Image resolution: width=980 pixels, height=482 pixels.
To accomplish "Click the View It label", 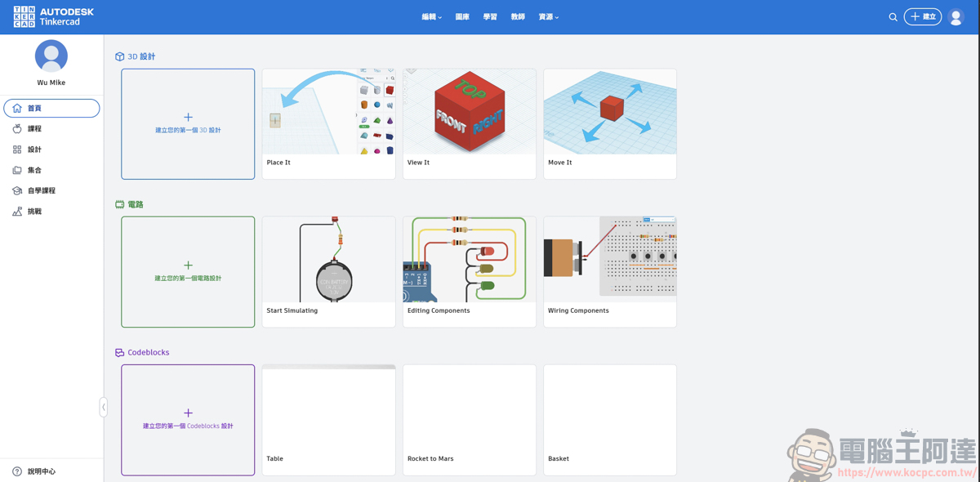I will click(x=418, y=163).
